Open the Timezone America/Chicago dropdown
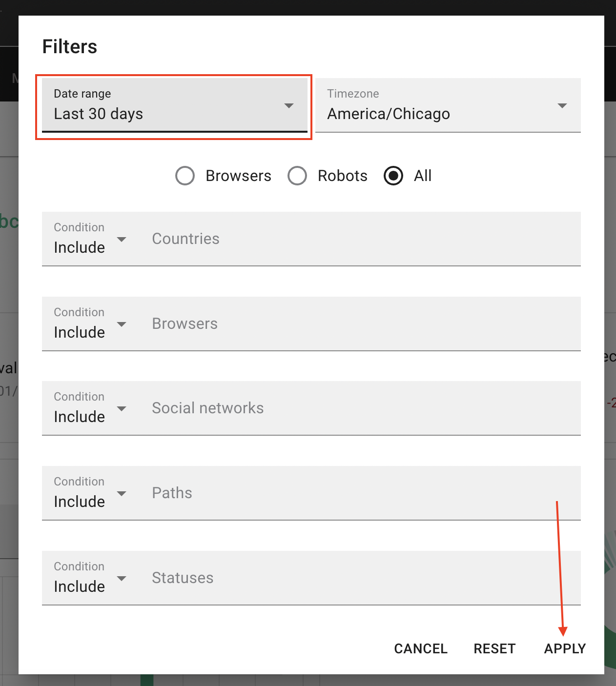Image resolution: width=616 pixels, height=686 pixels. pyautogui.click(x=439, y=106)
